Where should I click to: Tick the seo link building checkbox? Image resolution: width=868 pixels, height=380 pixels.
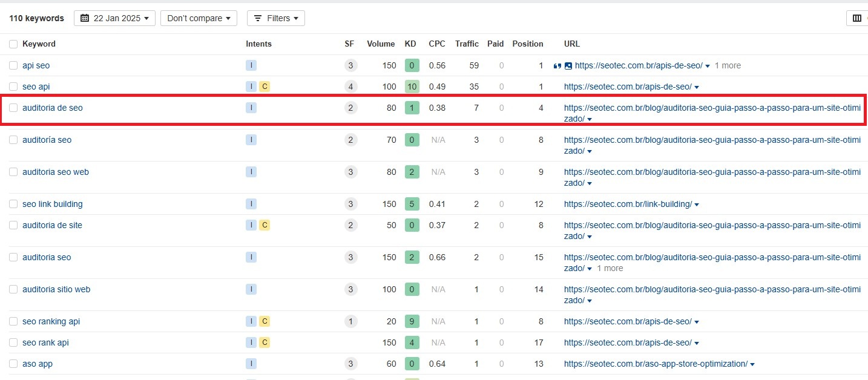(13, 204)
